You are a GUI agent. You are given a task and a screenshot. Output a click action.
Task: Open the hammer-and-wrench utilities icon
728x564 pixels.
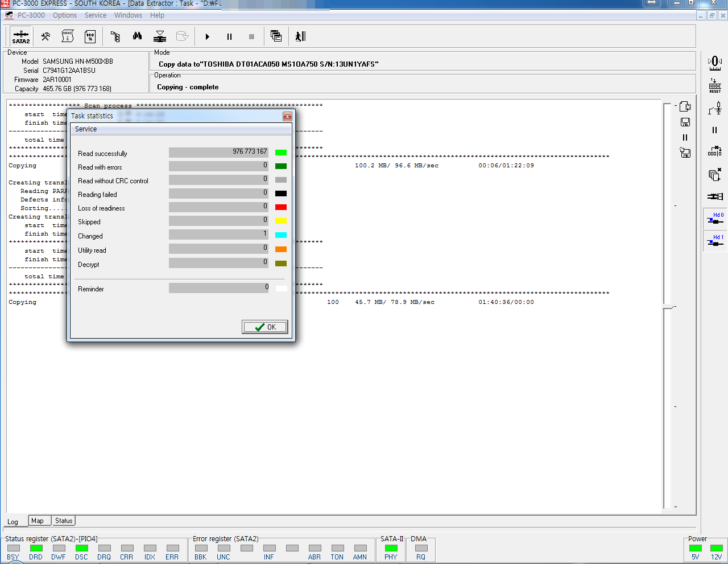tap(45, 37)
